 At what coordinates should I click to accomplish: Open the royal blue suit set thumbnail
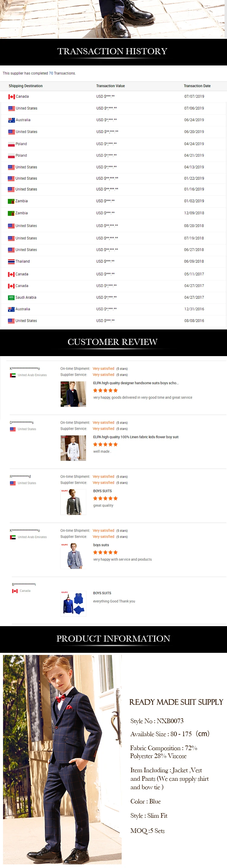(73, 603)
